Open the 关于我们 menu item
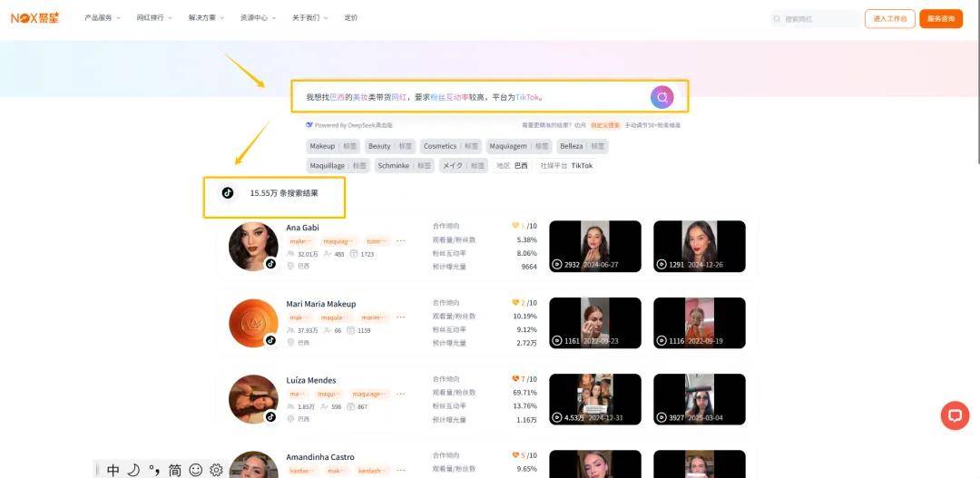This screenshot has width=980, height=478. [309, 18]
